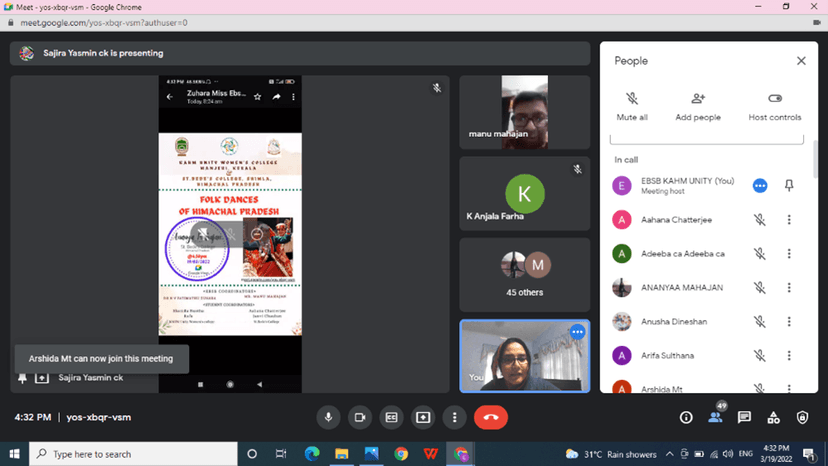
Task: Close the People side panel
Action: tap(801, 61)
